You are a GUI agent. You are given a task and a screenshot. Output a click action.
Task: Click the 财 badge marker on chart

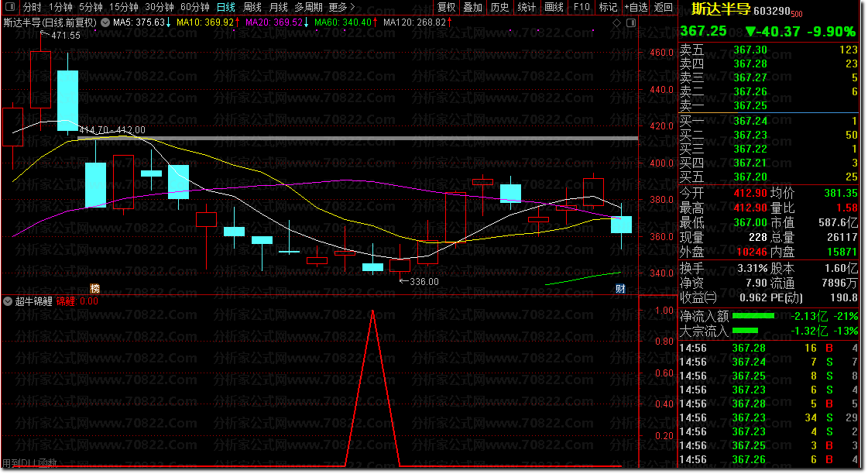tap(620, 288)
